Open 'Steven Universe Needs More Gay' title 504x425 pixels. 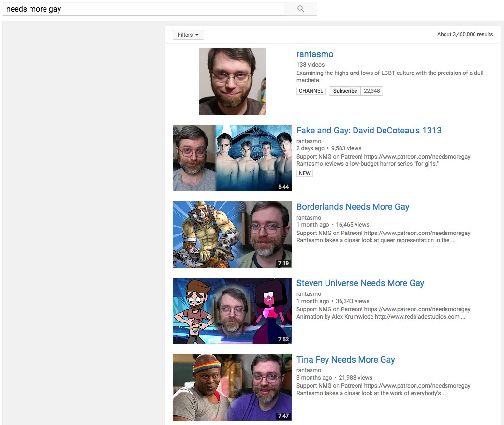coord(360,283)
